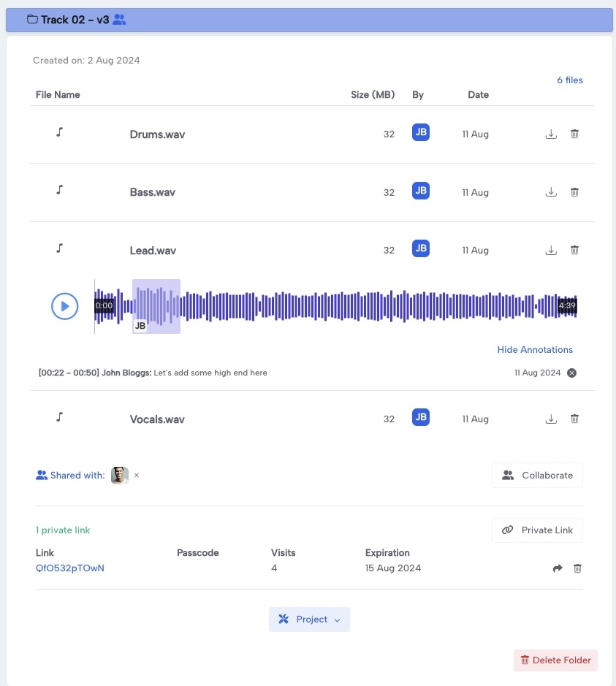Screen dimensions: 616x686
Task: Click music note icon beside Drums.wav
Action: (x=60, y=132)
